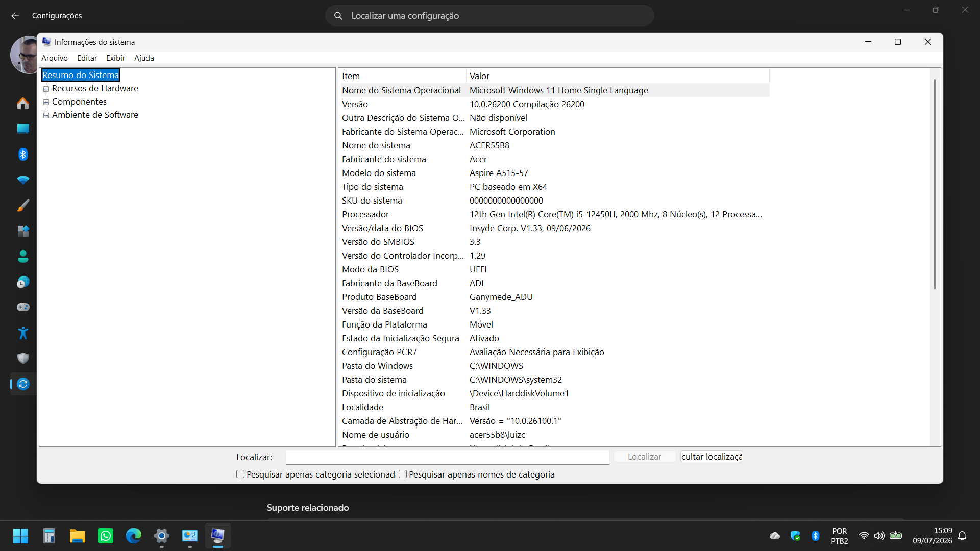
Task: Open Accessibility icon in Settings sidebar
Action: coord(23,333)
